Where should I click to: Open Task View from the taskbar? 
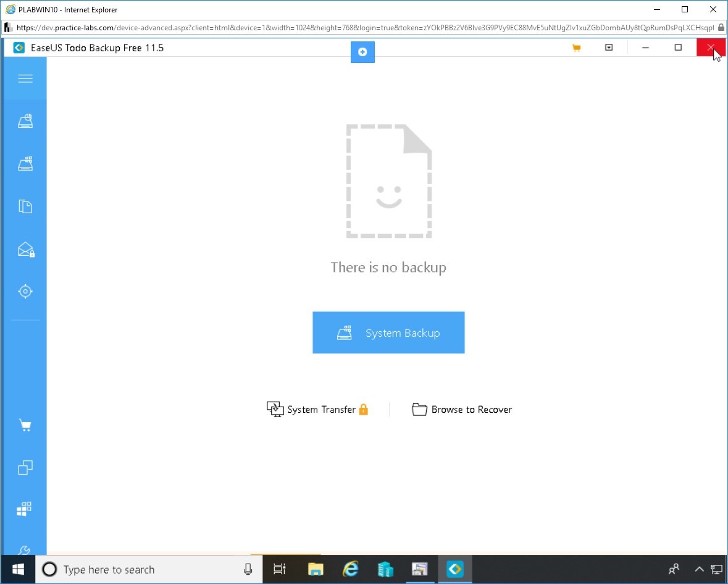[280, 569]
